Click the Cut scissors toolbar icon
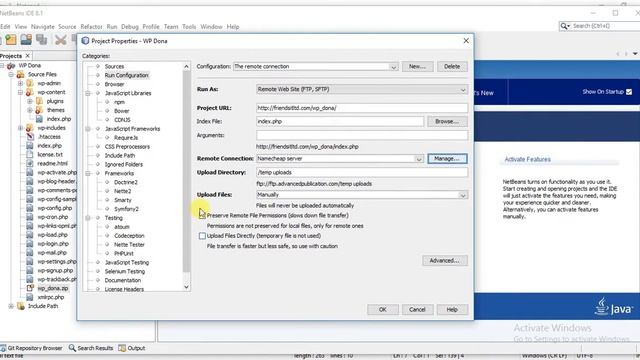This screenshot has width=640, height=360. (60, 40)
